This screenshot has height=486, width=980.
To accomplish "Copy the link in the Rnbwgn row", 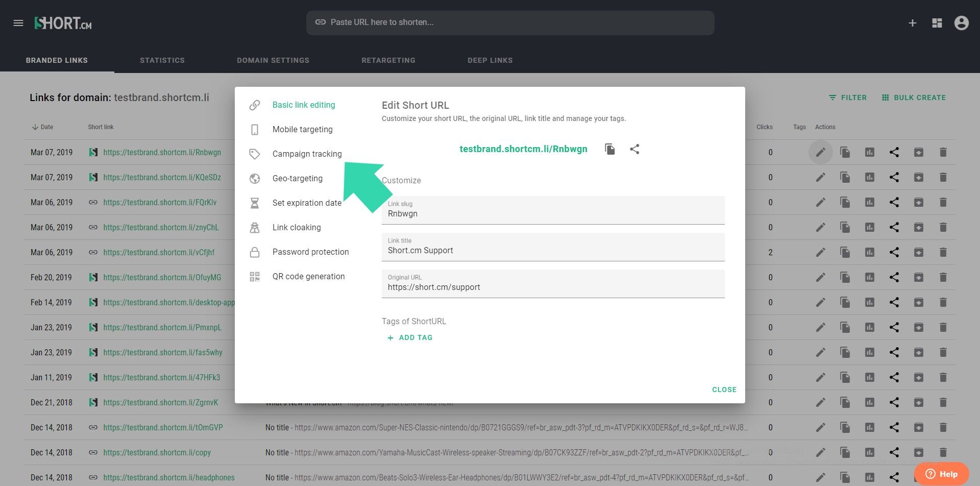I will 845,152.
